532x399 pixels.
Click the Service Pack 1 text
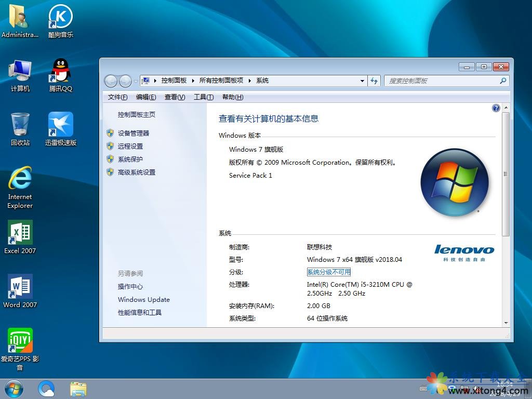[x=250, y=176]
